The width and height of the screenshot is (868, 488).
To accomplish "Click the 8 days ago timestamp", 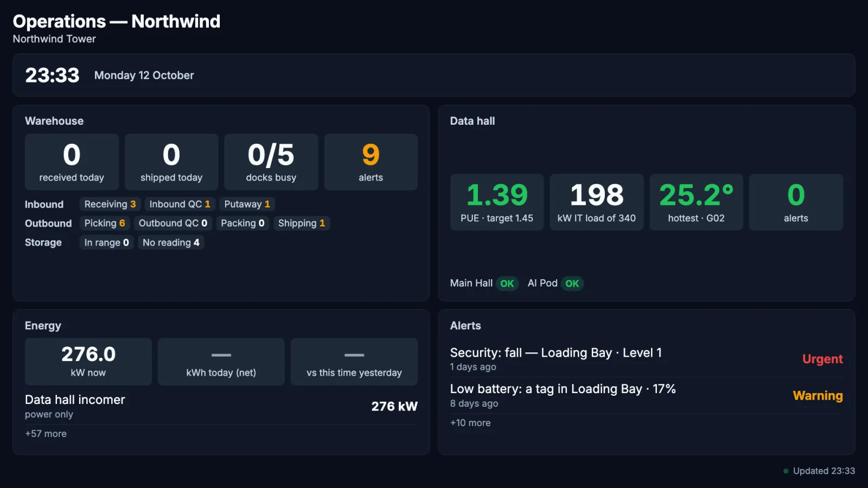I will coord(474,403).
